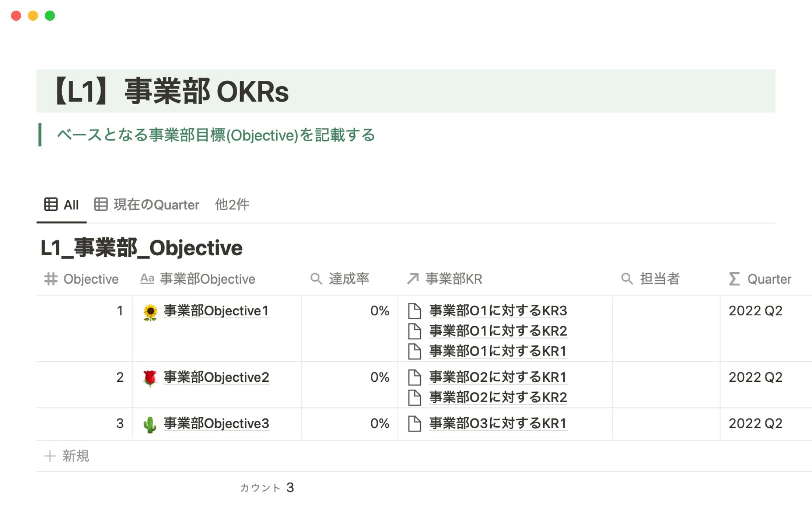Click the sunflower icon of 事業部Objective1
812x508 pixels.
tap(150, 312)
